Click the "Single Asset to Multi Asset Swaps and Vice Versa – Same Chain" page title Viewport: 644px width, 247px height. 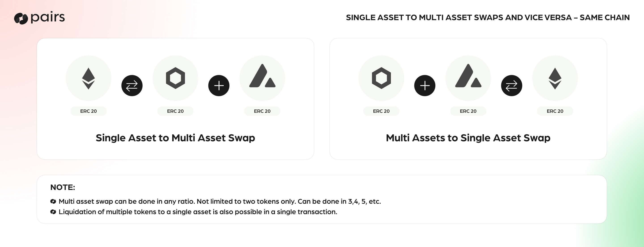(x=488, y=17)
